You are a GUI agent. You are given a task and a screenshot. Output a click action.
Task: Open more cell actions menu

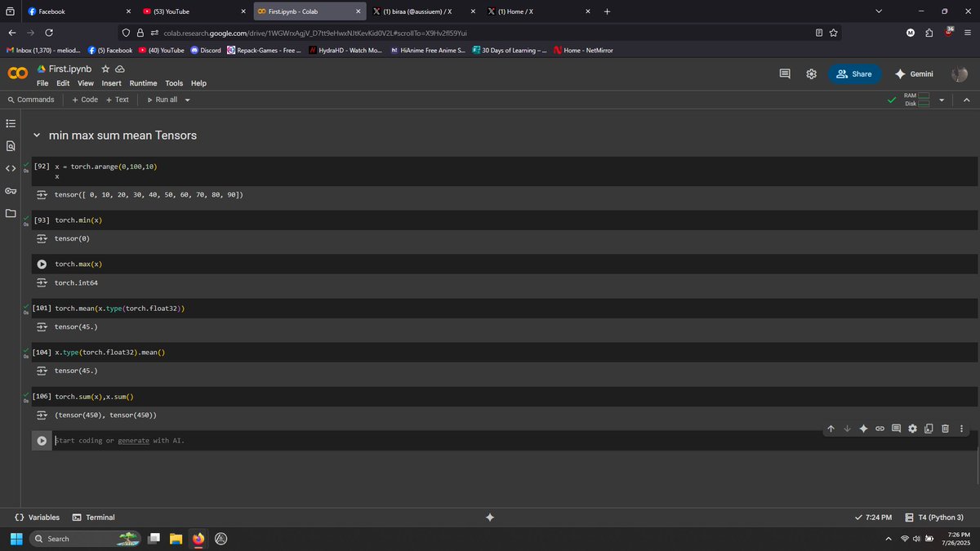click(961, 429)
